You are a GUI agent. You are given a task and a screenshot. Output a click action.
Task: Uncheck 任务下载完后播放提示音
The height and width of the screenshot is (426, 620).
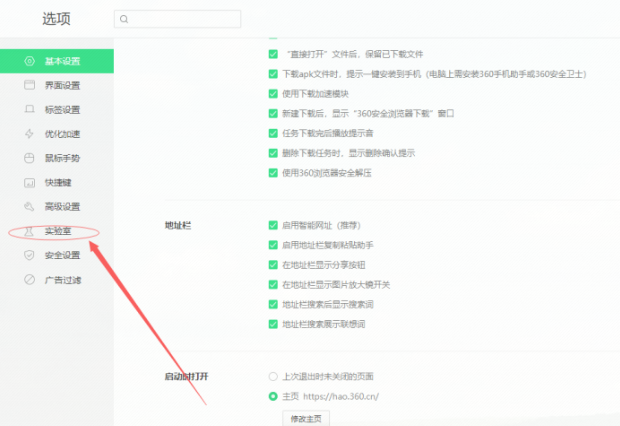click(273, 133)
